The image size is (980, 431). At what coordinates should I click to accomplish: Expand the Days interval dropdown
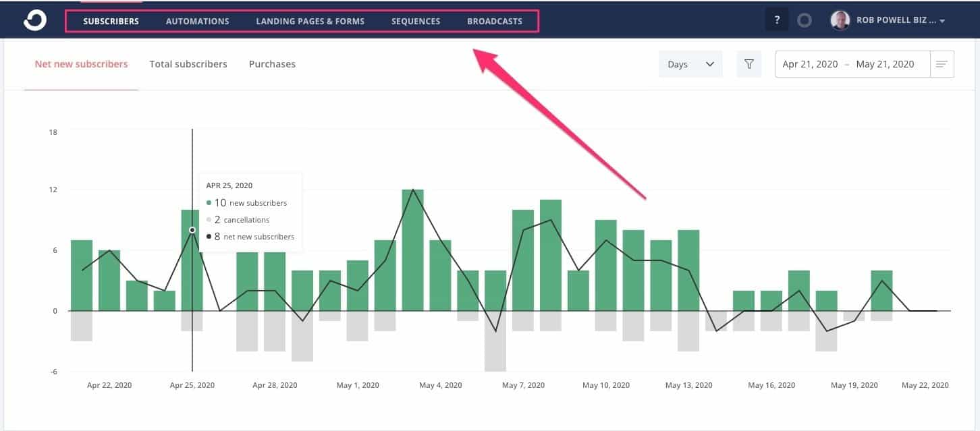pos(690,63)
